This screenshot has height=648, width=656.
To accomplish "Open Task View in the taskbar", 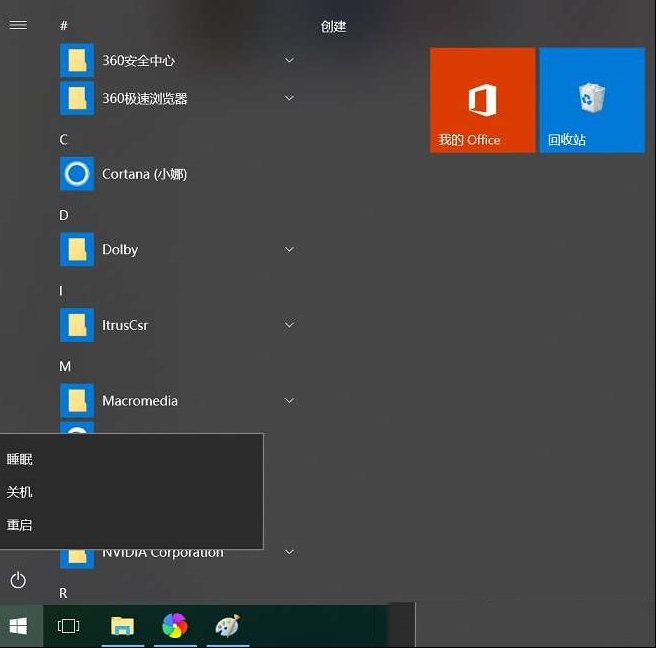I will click(x=68, y=626).
